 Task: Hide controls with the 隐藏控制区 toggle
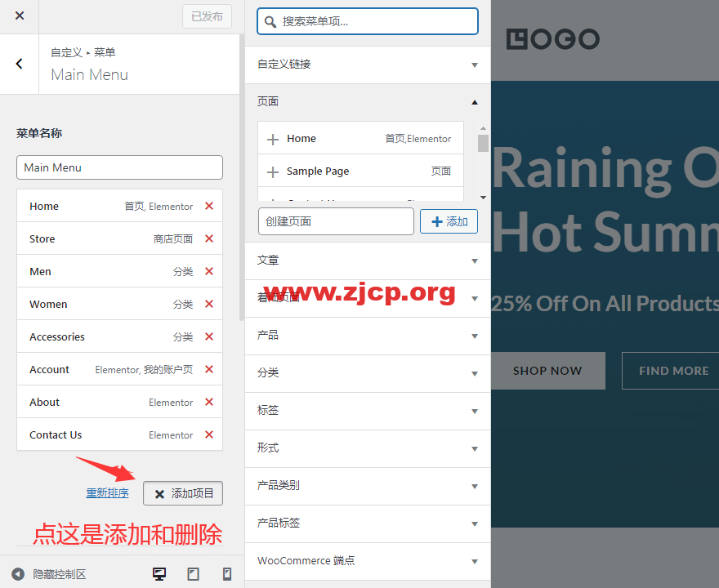pos(49,574)
